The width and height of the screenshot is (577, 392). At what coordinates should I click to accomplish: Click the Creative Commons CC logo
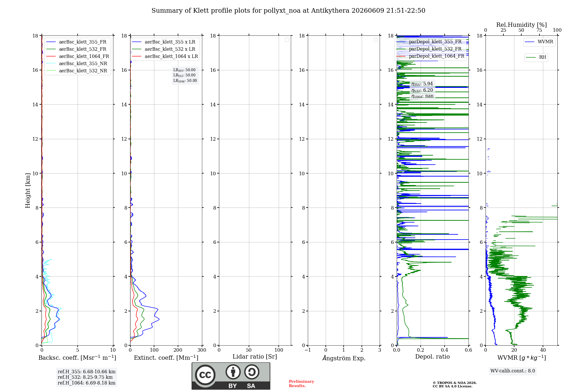point(205,375)
